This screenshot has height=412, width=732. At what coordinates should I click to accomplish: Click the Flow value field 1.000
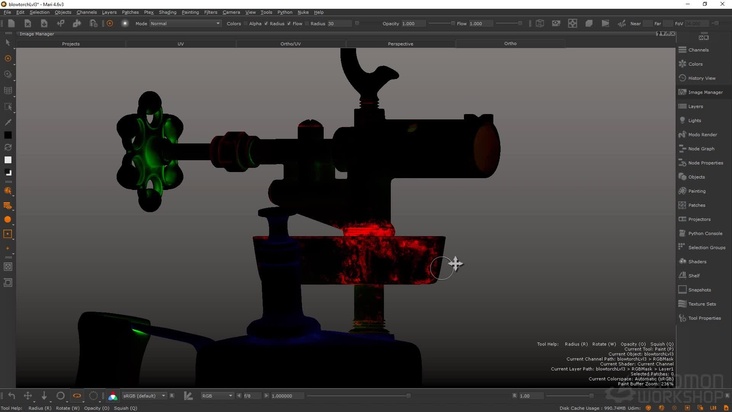point(480,23)
